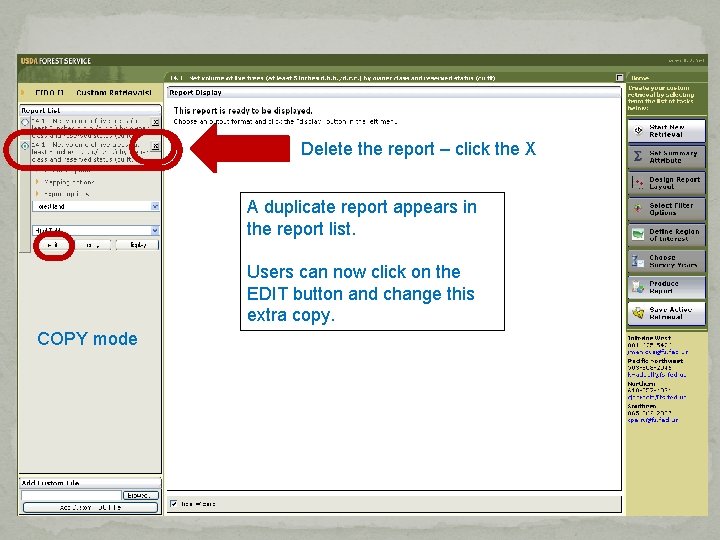
Task: Click the Select Filter Options button label
Action: click(671, 209)
